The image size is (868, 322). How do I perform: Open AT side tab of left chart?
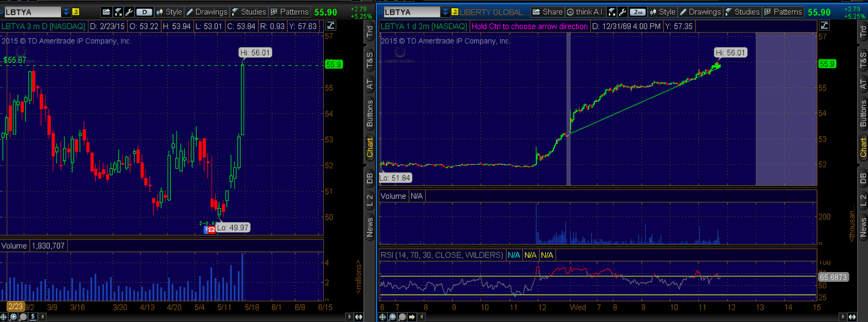370,84
